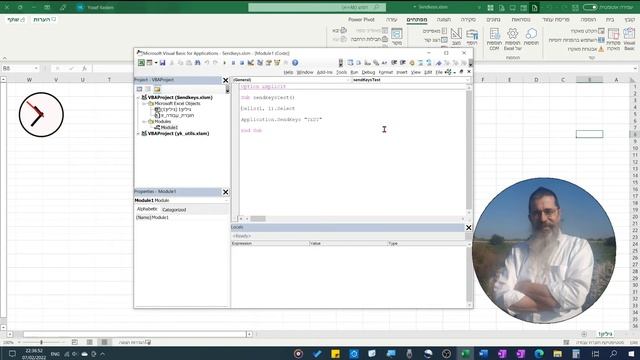The height and width of the screenshot is (360, 640).
Task: Open the Insert UserForm dropdown arrow
Action: click(x=156, y=63)
